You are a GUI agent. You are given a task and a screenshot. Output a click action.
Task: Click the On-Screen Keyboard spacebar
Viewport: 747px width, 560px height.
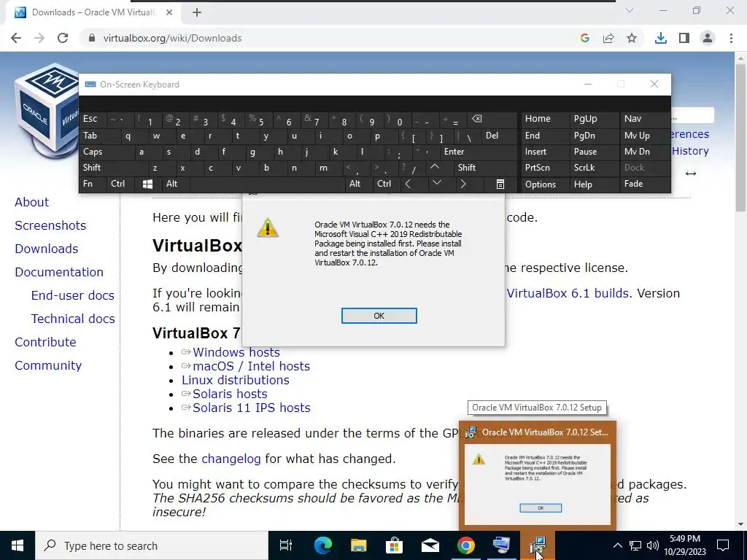tap(268, 184)
